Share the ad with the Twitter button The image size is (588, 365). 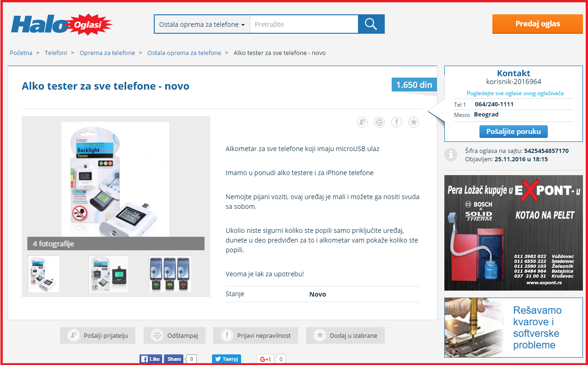226,359
